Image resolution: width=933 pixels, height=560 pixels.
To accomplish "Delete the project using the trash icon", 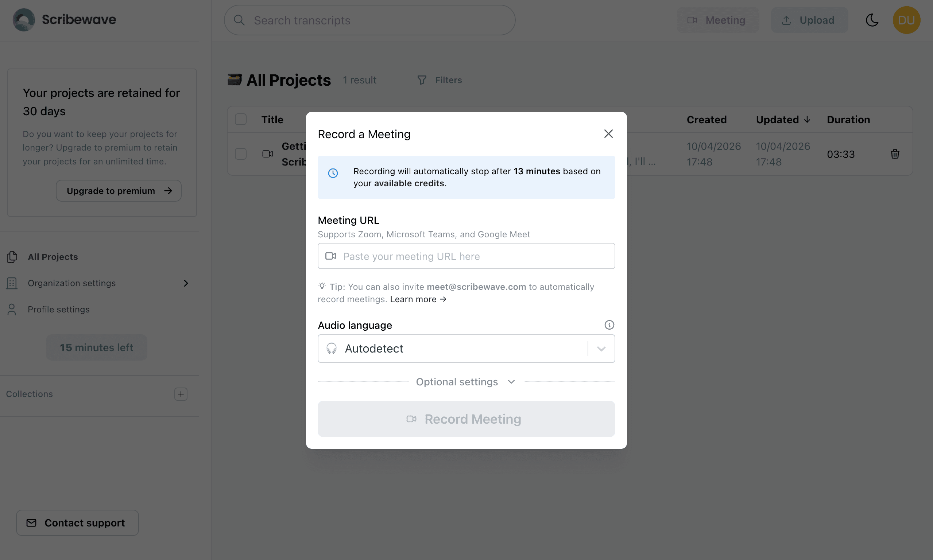I will pos(895,153).
